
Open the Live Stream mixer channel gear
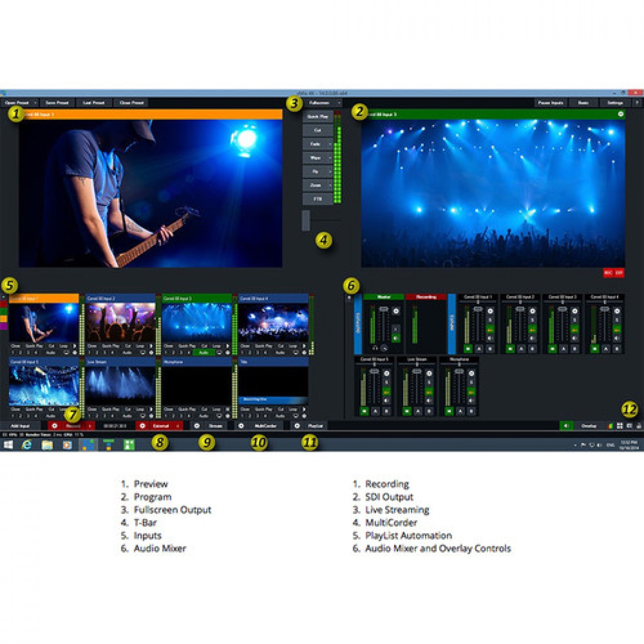[429, 374]
